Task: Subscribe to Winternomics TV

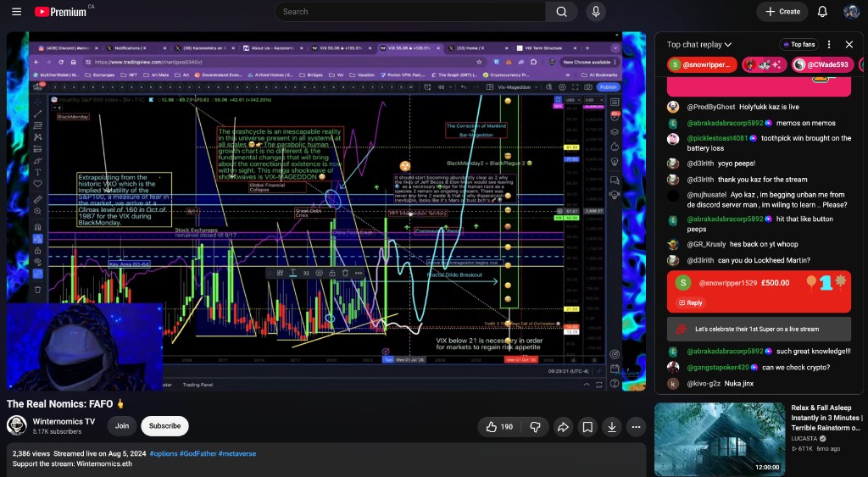Action: coord(164,425)
